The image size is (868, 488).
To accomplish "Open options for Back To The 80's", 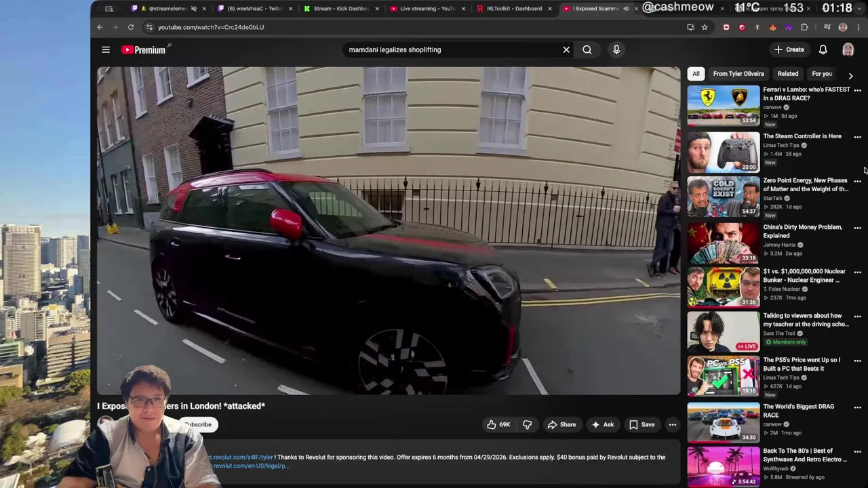I will 857,451.
